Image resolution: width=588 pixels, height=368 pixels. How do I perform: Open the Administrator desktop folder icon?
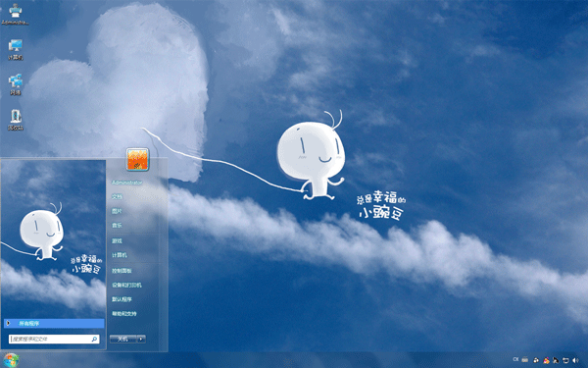coord(15,15)
